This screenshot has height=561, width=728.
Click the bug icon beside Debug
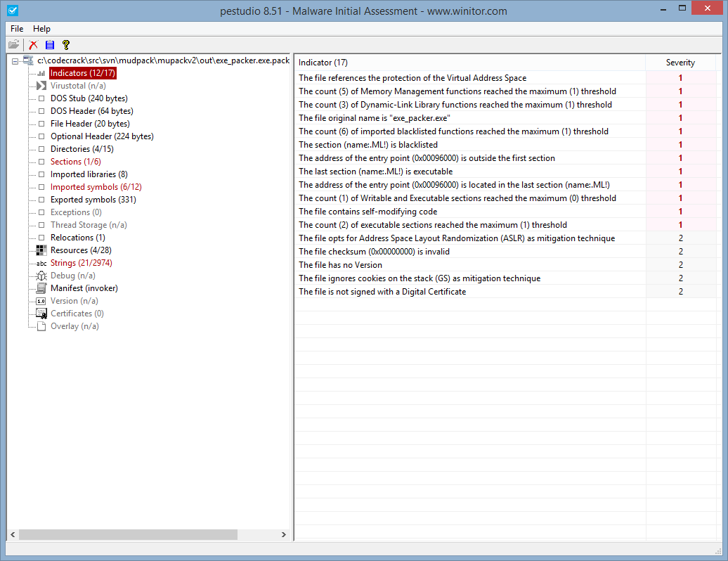pyautogui.click(x=41, y=276)
